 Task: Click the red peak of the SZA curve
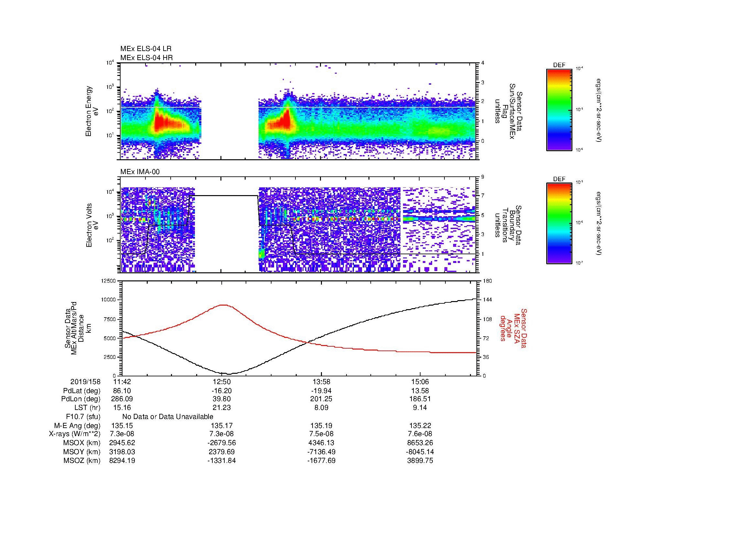click(224, 305)
